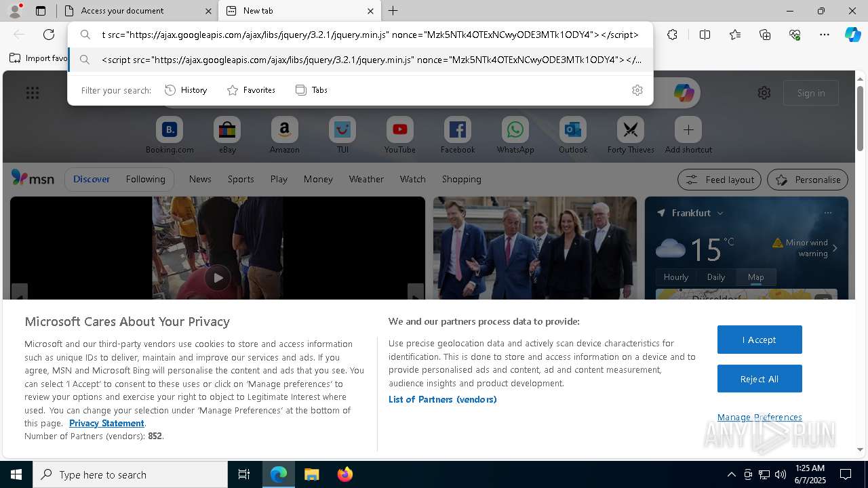Open the Favorites star toolbar icon

(x=735, y=35)
